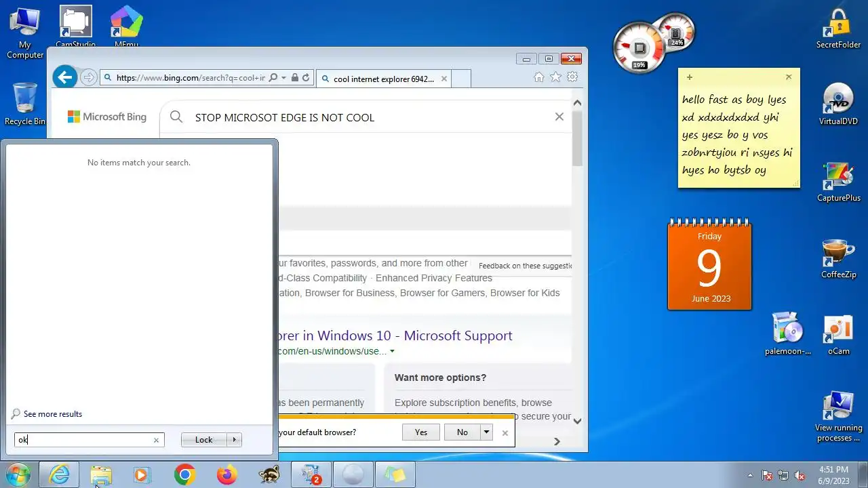The image size is (868, 488).
Task: Open SecretFolder desktop icon
Action: click(x=839, y=28)
